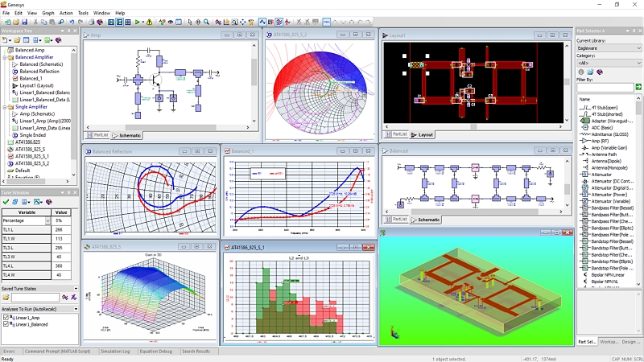This screenshot has height=362, width=644.
Task: Click the green checkmark in Tune Window
Action: [x=6, y=202]
